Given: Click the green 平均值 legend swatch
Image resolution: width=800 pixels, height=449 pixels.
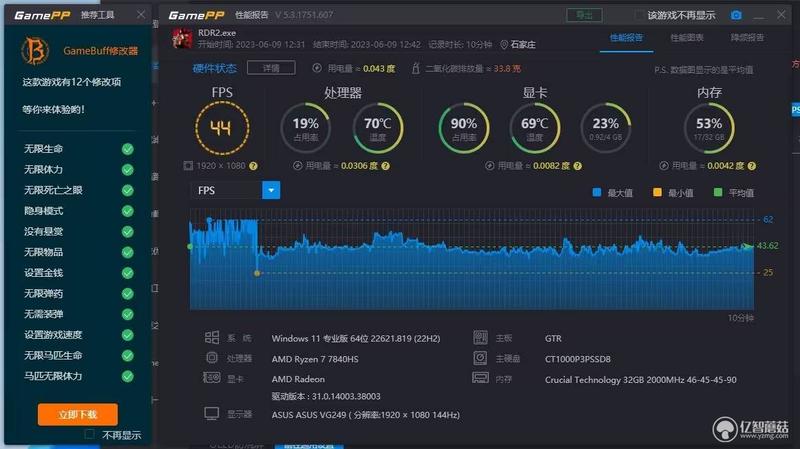Looking at the screenshot, I should (718, 192).
